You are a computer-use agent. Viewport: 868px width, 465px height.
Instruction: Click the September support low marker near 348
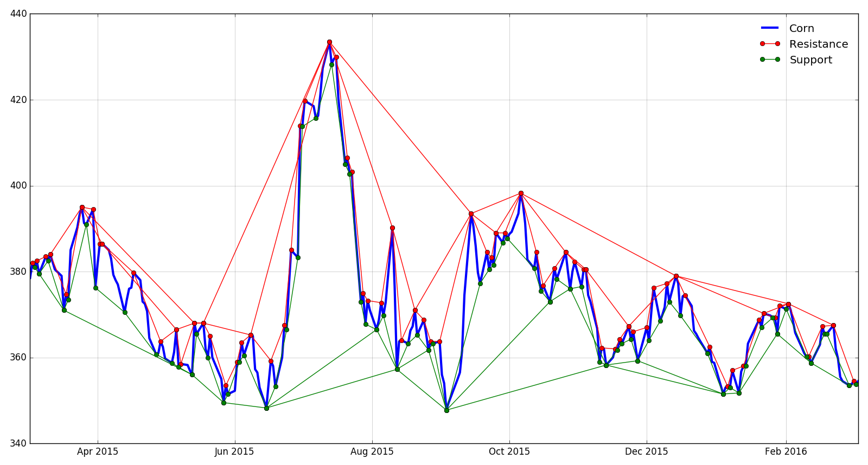tap(446, 410)
